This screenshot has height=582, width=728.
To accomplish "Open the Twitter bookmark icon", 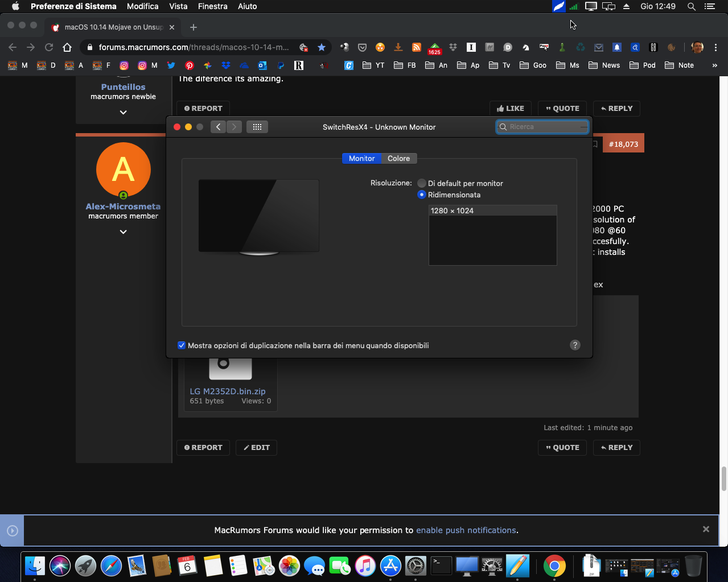I will point(171,65).
